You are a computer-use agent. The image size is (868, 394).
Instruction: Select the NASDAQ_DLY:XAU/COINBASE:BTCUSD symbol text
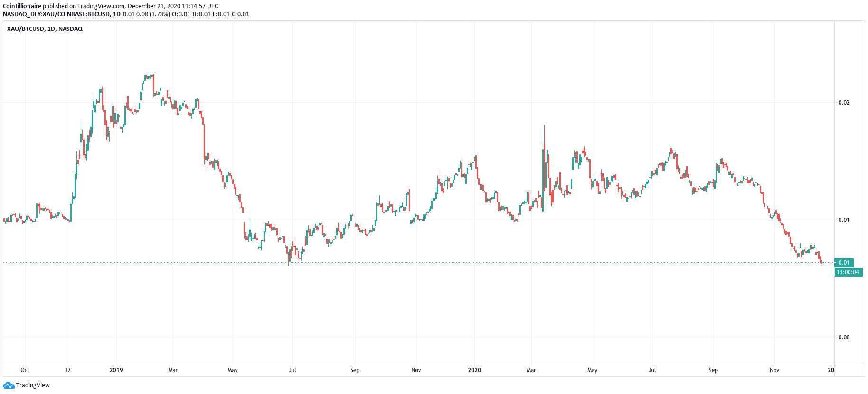57,14
